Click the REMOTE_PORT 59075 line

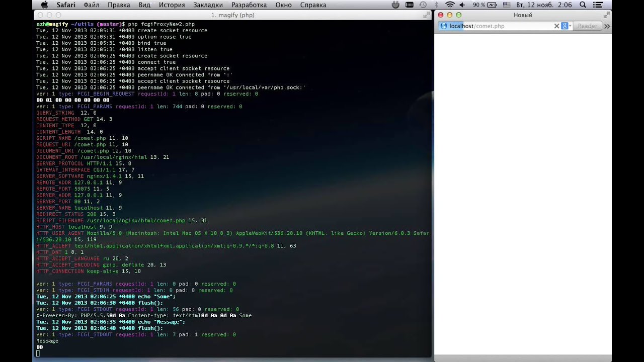click(x=72, y=189)
